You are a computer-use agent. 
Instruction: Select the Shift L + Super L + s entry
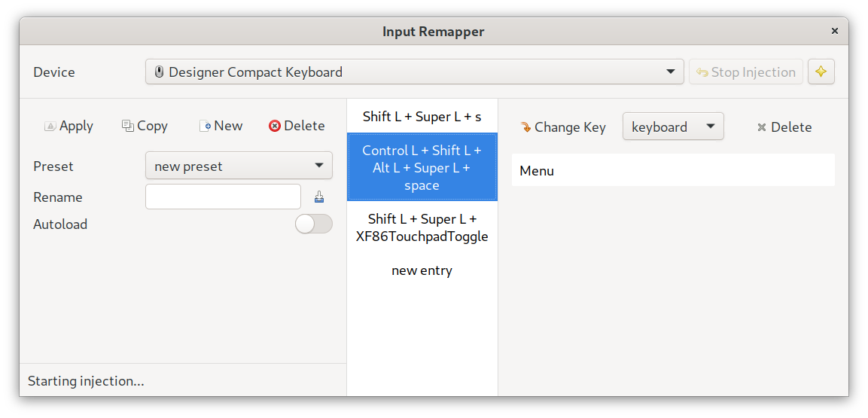point(422,117)
